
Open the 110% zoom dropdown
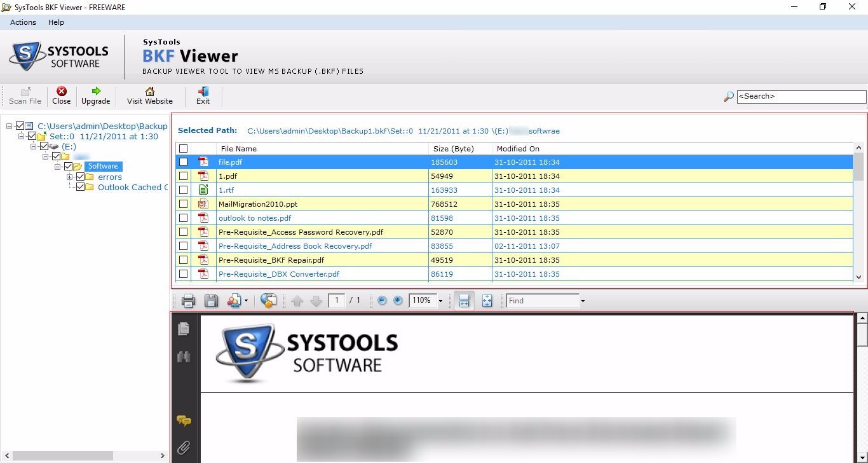tap(440, 301)
